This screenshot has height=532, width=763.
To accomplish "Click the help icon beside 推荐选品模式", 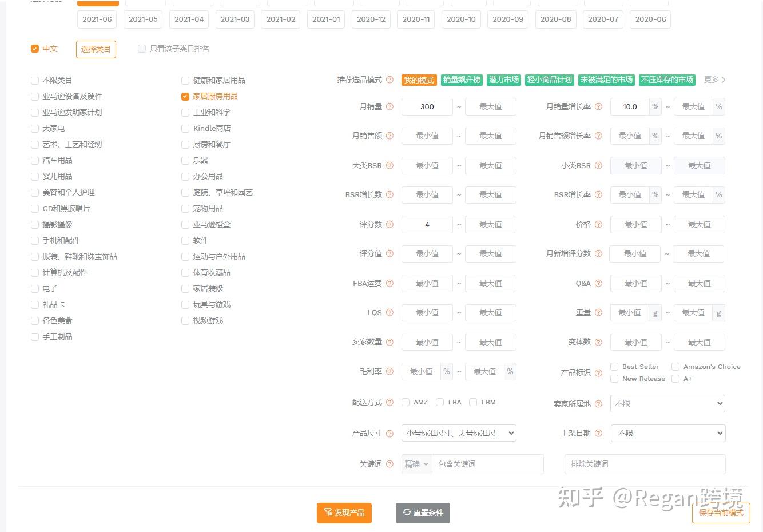I will coord(390,80).
